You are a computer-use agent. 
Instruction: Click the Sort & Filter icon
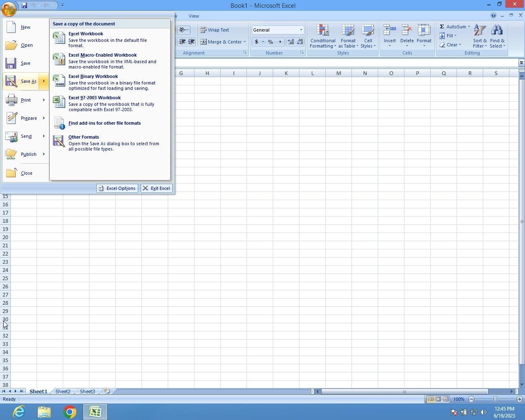[x=479, y=31]
